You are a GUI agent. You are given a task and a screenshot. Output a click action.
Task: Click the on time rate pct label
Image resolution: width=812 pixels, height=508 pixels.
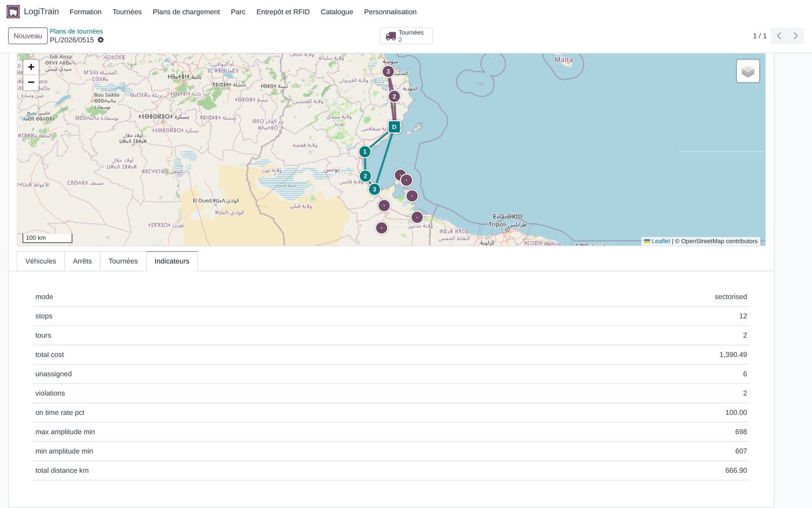tap(60, 413)
